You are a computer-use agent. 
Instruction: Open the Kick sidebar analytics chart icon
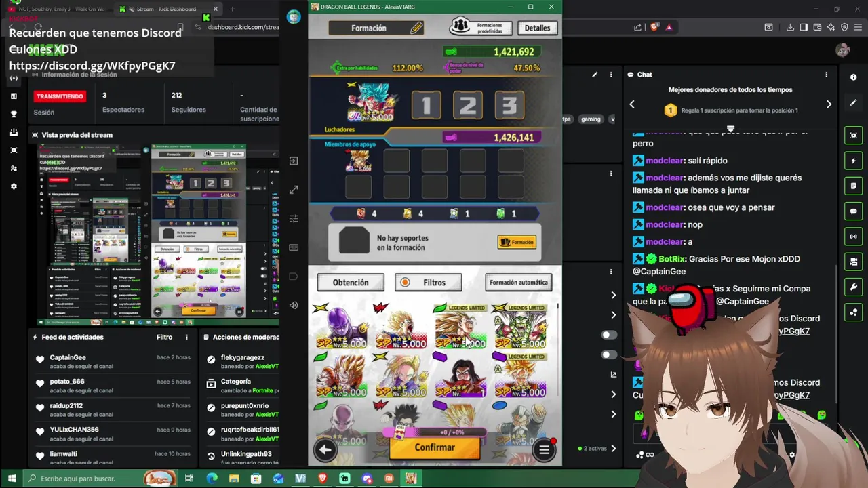[14, 96]
